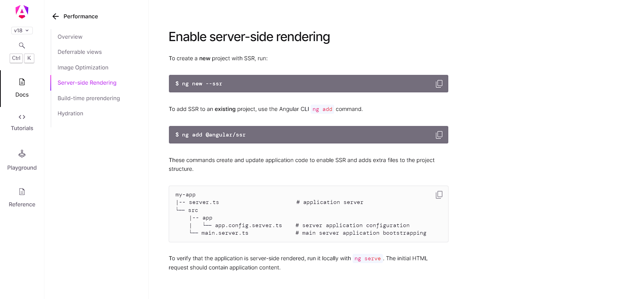Click the search magnifier icon
The height and width of the screenshot is (299, 644).
(22, 46)
